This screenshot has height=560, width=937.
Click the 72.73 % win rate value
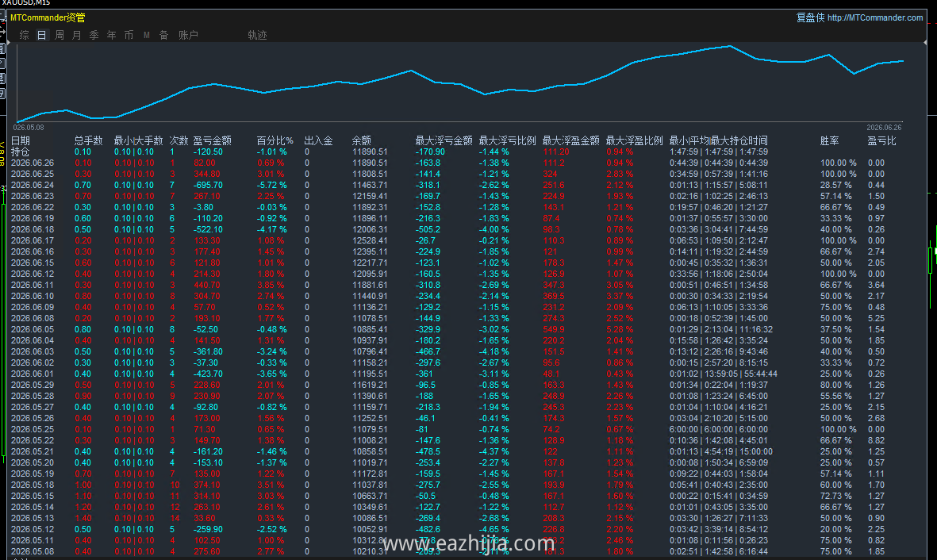point(836,496)
